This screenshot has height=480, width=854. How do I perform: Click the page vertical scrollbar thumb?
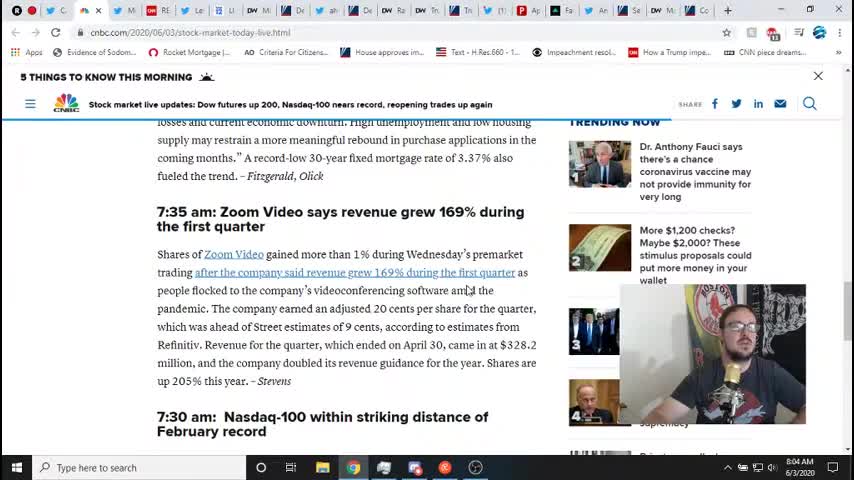pos(847,311)
